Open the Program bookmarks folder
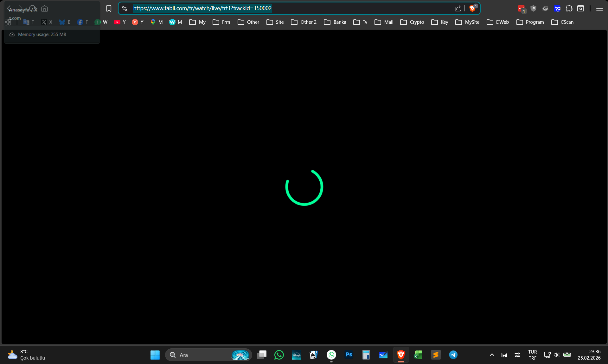This screenshot has width=608, height=364. point(530,22)
